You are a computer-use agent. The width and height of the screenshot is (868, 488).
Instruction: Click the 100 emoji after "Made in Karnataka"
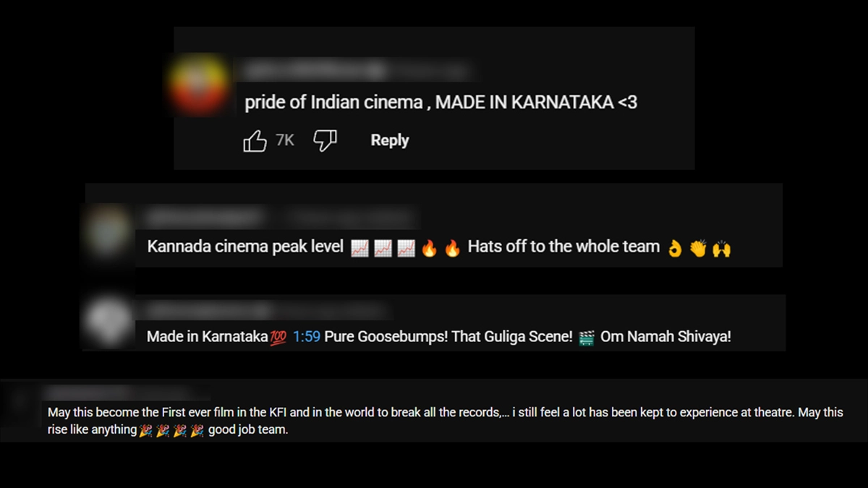tap(278, 338)
